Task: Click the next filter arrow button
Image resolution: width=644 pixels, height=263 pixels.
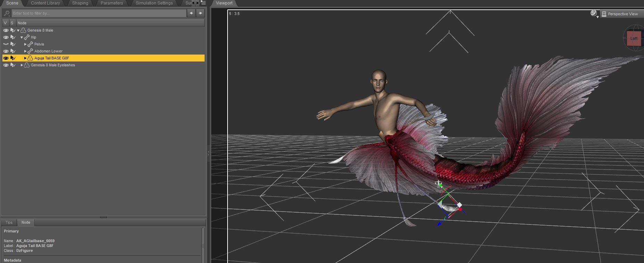Action: [200, 13]
